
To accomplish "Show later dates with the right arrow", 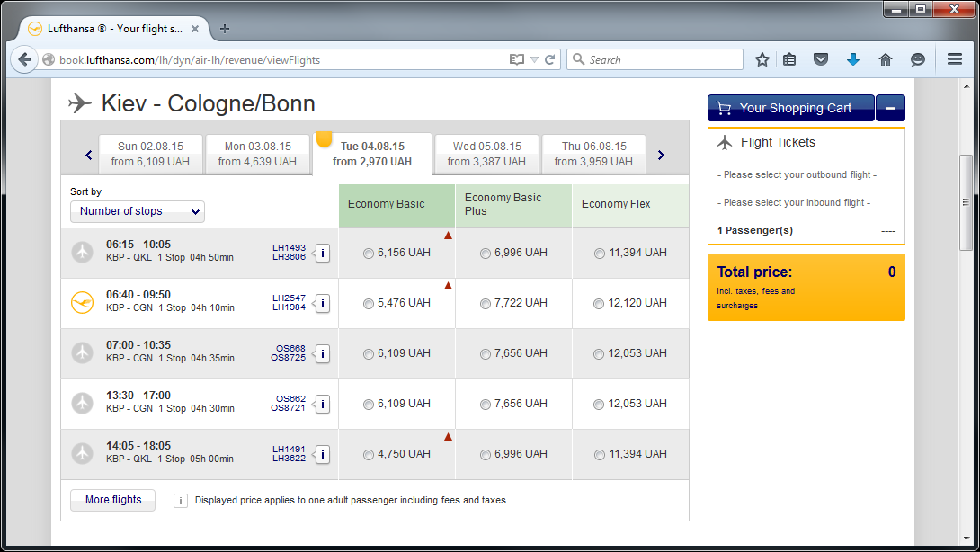I will (x=661, y=155).
